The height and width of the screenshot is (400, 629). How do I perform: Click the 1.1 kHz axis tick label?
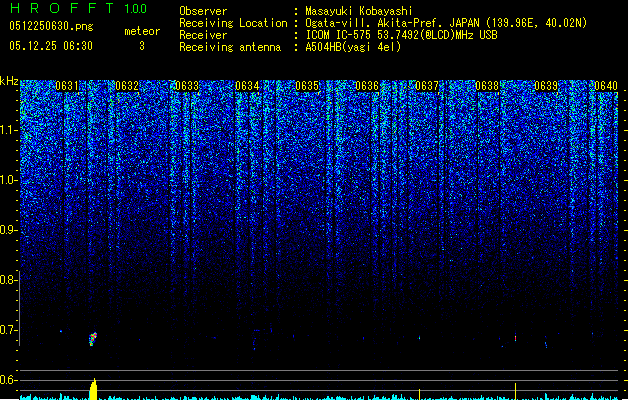coord(8,130)
